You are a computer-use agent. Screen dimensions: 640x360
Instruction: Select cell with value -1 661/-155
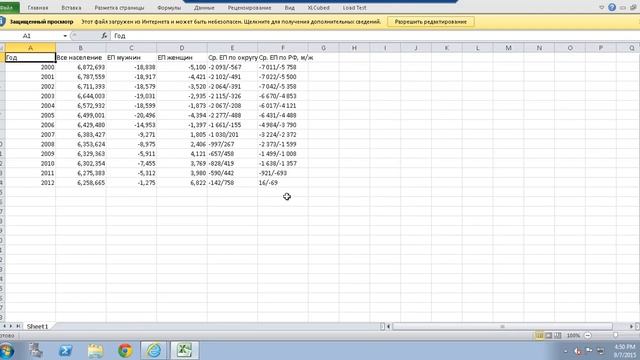[232, 125]
